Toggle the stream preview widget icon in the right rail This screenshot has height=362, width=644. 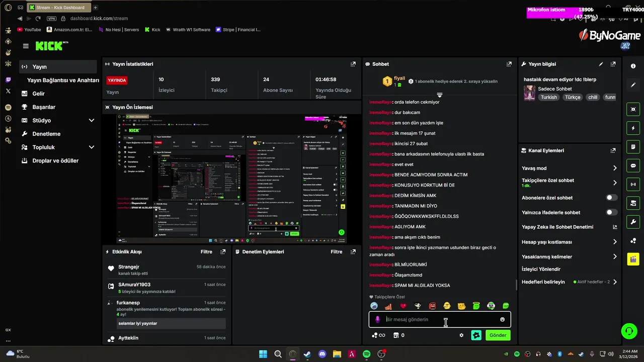pyautogui.click(x=633, y=109)
